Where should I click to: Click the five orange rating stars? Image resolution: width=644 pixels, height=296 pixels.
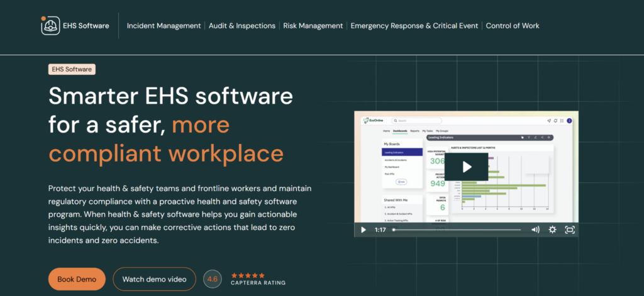[x=248, y=275]
